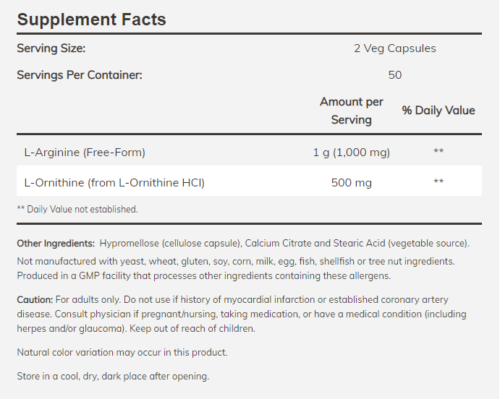Click the 1 g (1,000 mg) amount
Screen dimensions: 500x399
(x=351, y=152)
